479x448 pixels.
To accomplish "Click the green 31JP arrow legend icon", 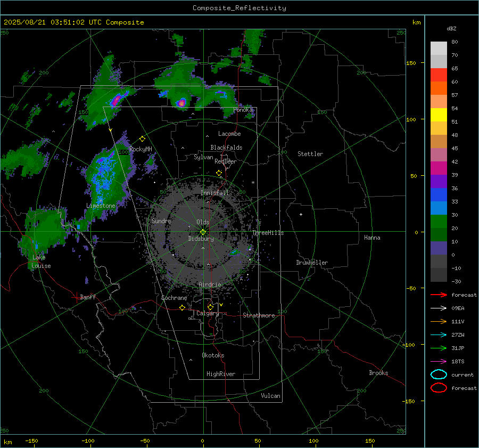I will point(439,348).
